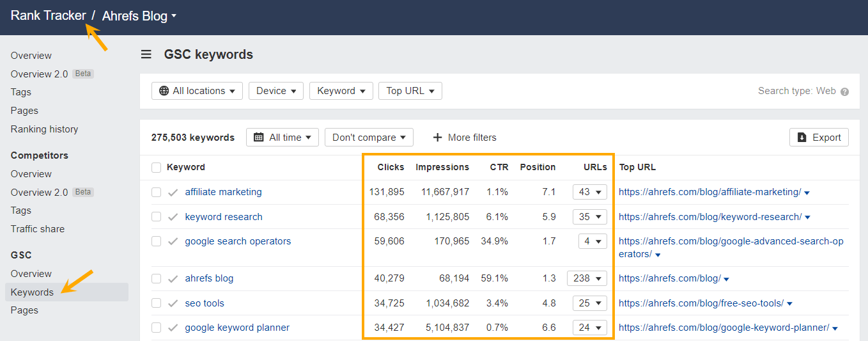Open the Ahrefs Blog project switcher
The height and width of the screenshot is (341, 868).
tap(139, 16)
